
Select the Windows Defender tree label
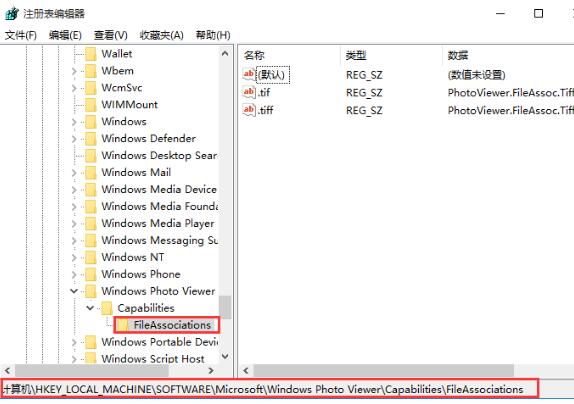149,139
